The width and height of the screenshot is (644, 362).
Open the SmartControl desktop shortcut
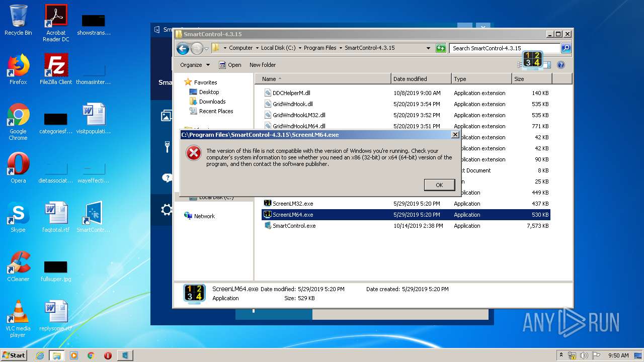coord(93,217)
